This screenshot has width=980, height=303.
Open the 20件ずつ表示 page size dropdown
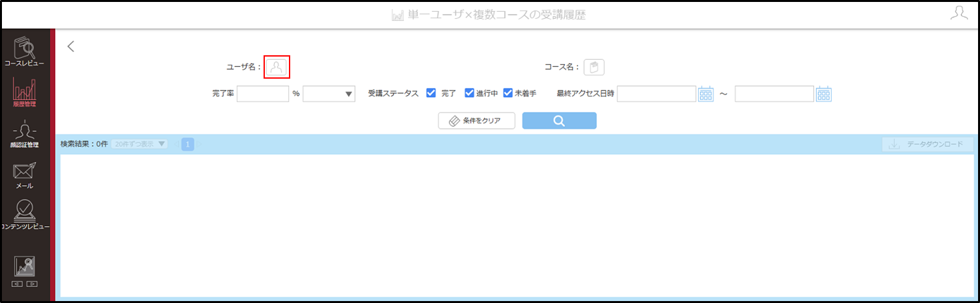click(x=139, y=144)
